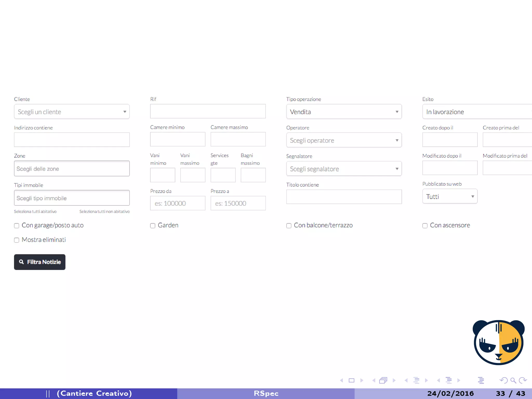Click the presentation outline icon near undo arrow
This screenshot has height=399, width=532.
pos(481,380)
